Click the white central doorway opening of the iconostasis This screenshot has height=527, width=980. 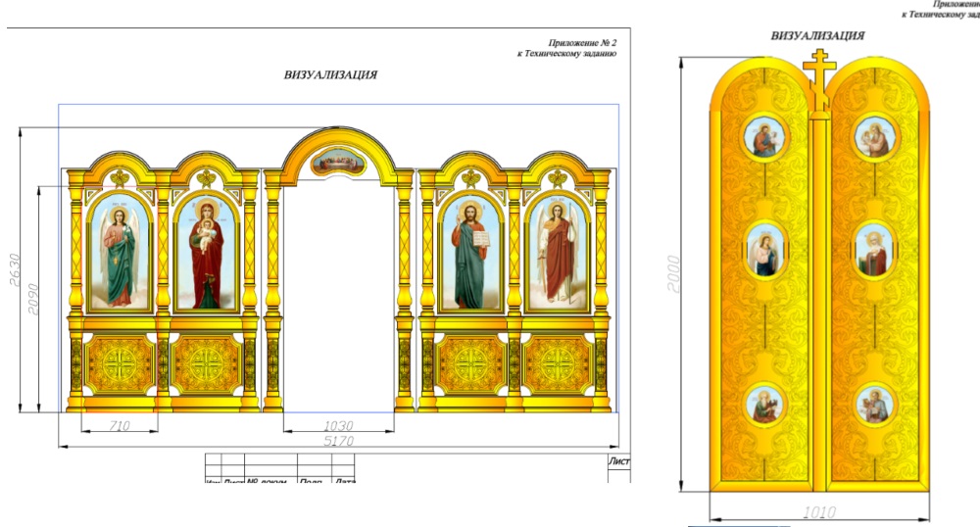tap(339, 297)
